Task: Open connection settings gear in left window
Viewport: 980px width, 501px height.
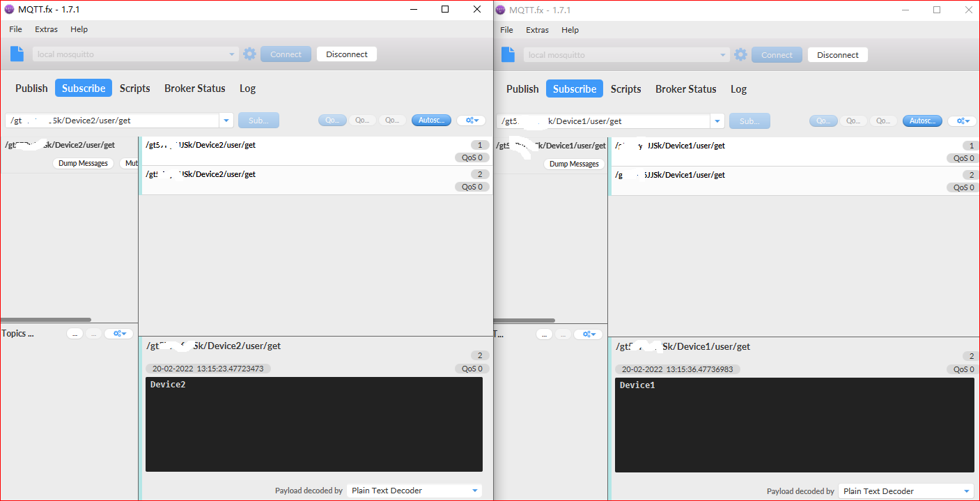Action: [249, 54]
